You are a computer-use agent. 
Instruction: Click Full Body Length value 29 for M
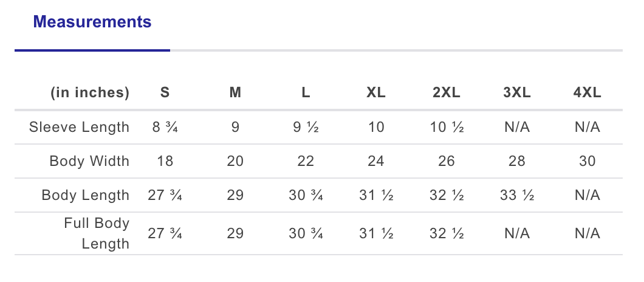235,233
